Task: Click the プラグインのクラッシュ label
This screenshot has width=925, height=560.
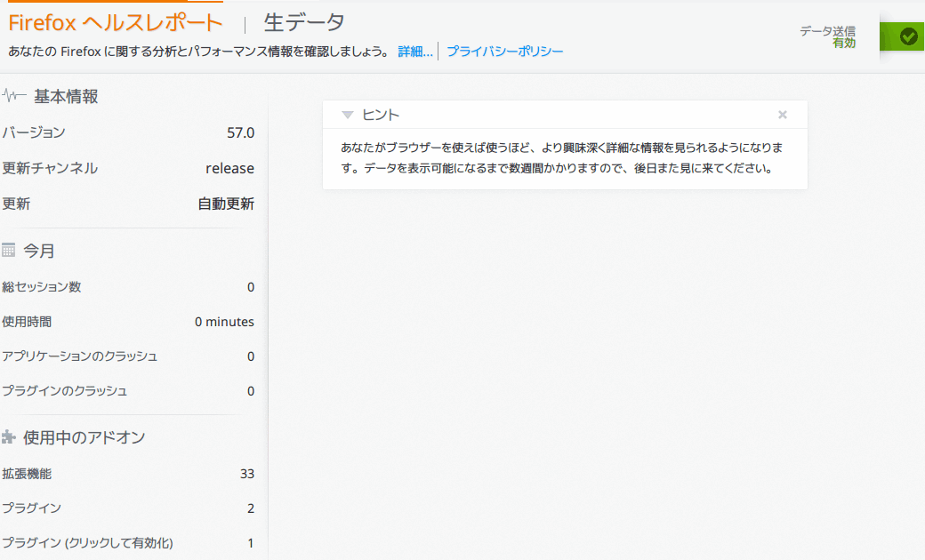Action: click(65, 391)
